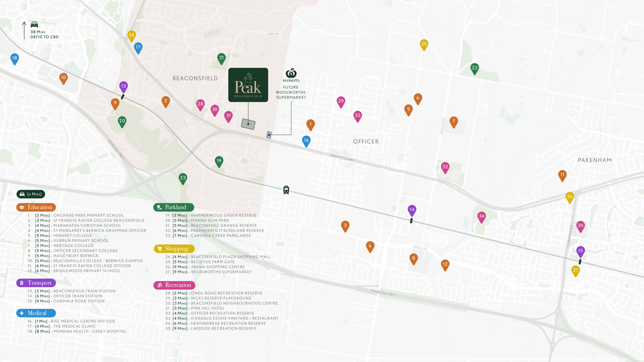Select the orange pin numbered 4
The width and height of the screenshot is (644, 362).
click(x=418, y=99)
